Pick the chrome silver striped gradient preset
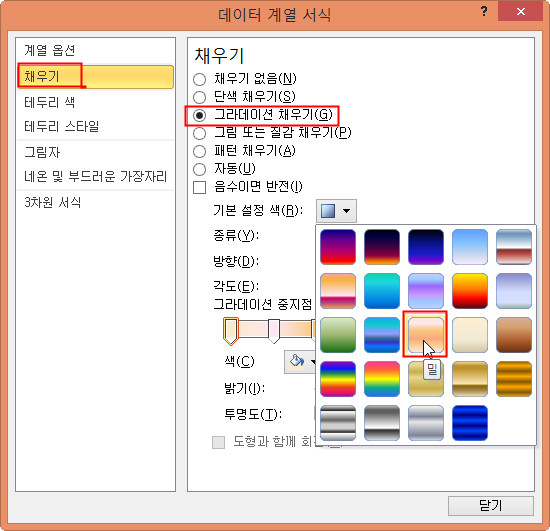 338,423
